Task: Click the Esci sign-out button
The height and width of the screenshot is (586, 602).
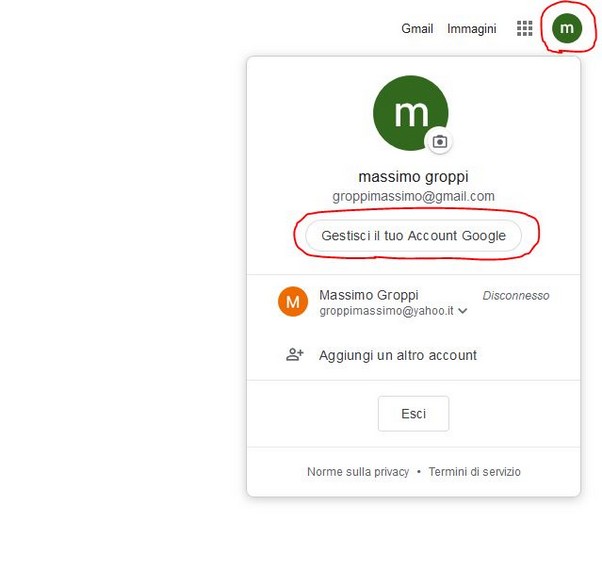Action: click(413, 414)
